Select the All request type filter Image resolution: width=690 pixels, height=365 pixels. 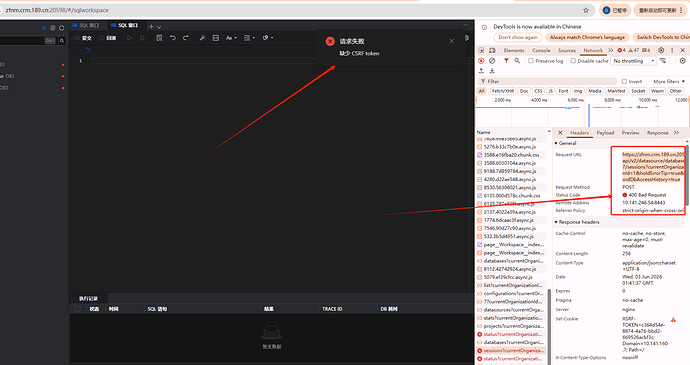(481, 91)
